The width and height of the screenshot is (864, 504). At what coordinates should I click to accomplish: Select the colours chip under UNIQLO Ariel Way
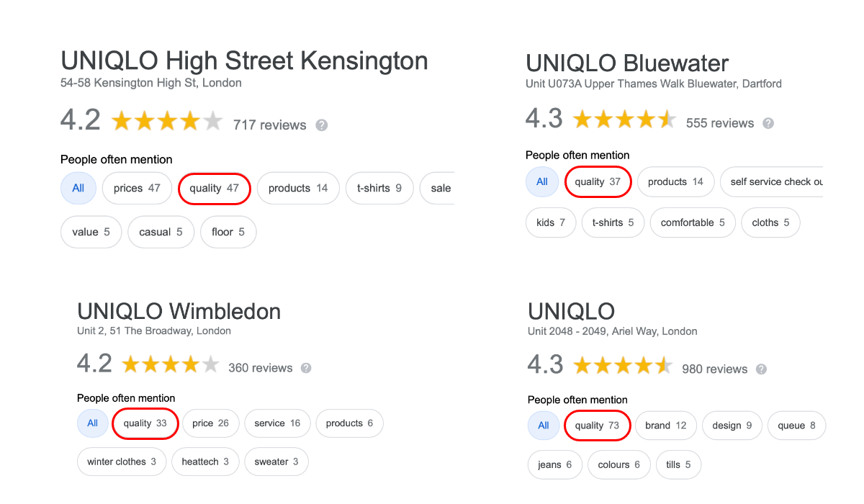tap(618, 464)
